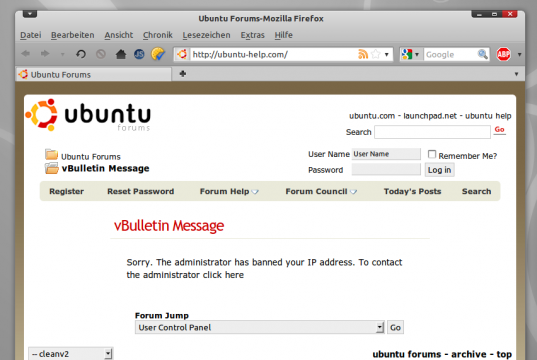537x360 pixels.
Task: Open a new tab with plus button
Action: (x=183, y=74)
